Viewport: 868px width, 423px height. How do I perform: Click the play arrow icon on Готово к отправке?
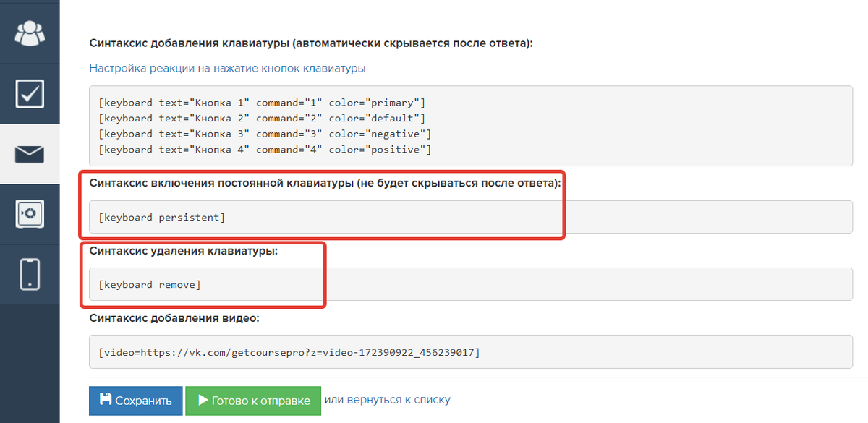click(x=203, y=401)
